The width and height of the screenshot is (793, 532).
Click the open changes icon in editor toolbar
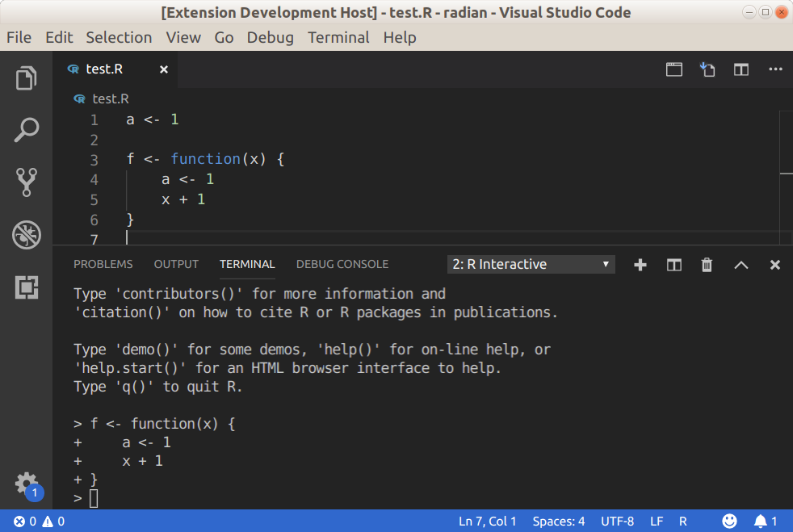(707, 69)
